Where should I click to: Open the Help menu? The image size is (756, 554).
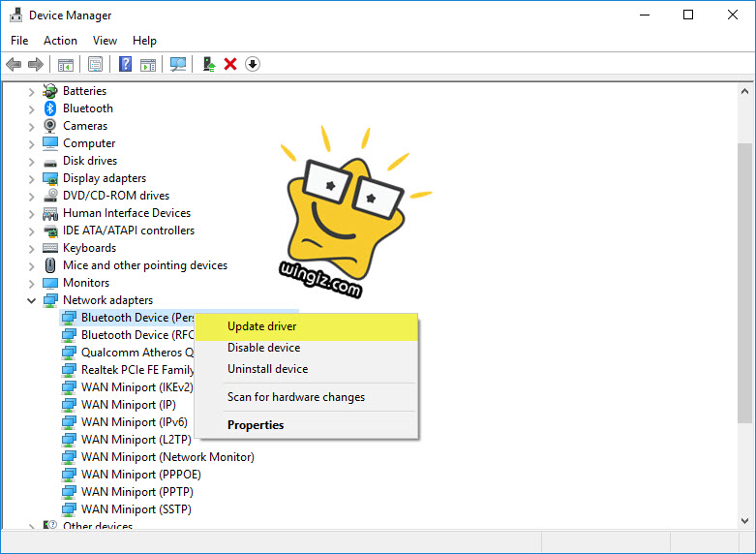click(x=144, y=41)
